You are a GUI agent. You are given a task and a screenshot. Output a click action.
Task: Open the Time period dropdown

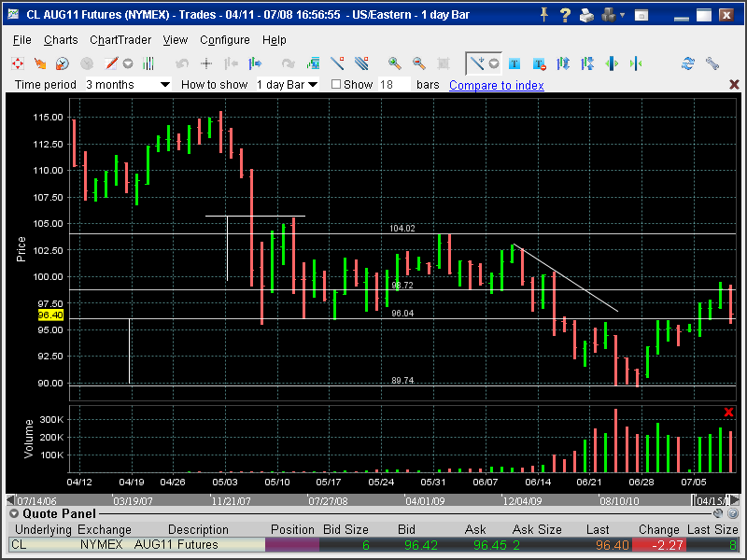pos(128,85)
